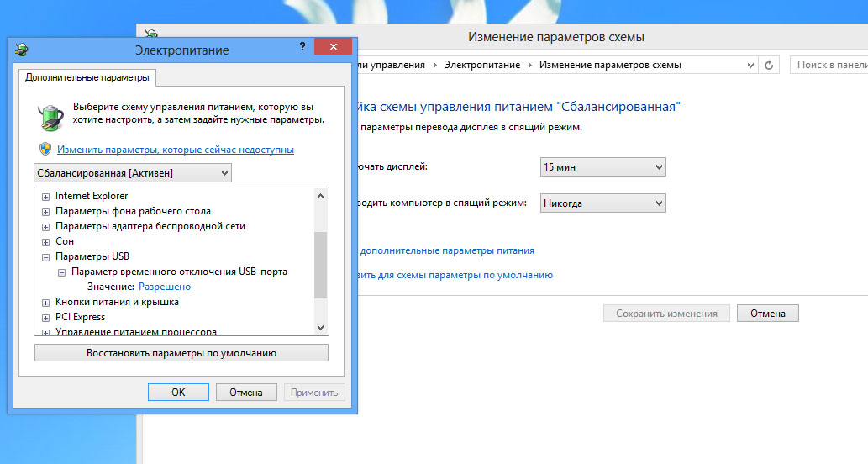Expand the Internet Explorer tree node
Screen dimensions: 868x464
tap(46, 196)
